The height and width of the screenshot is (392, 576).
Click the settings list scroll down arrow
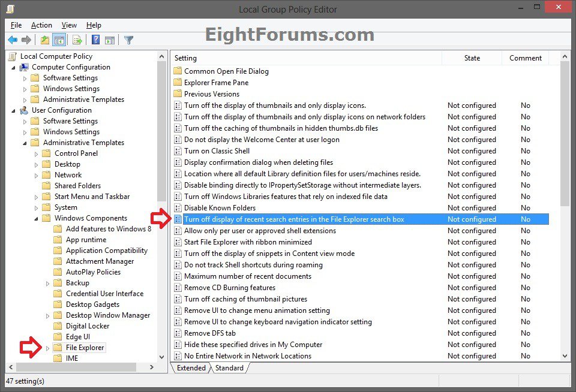click(565, 355)
